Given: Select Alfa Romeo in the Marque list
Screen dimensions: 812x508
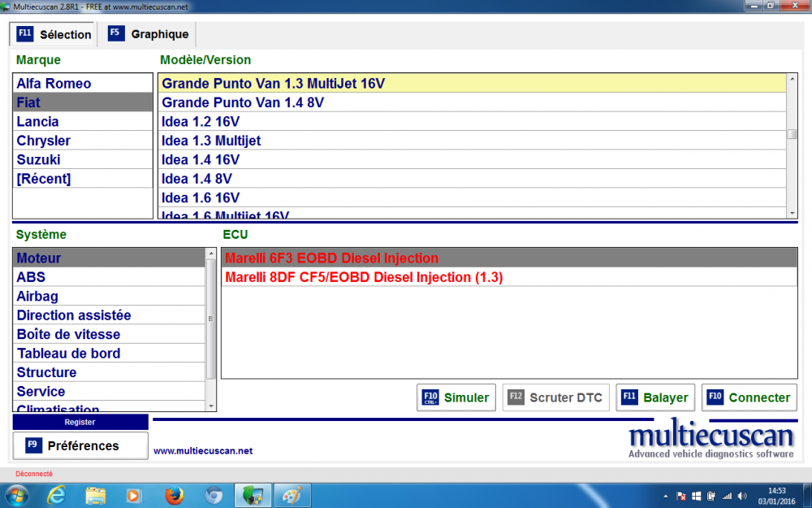Looking at the screenshot, I should click(x=83, y=84).
